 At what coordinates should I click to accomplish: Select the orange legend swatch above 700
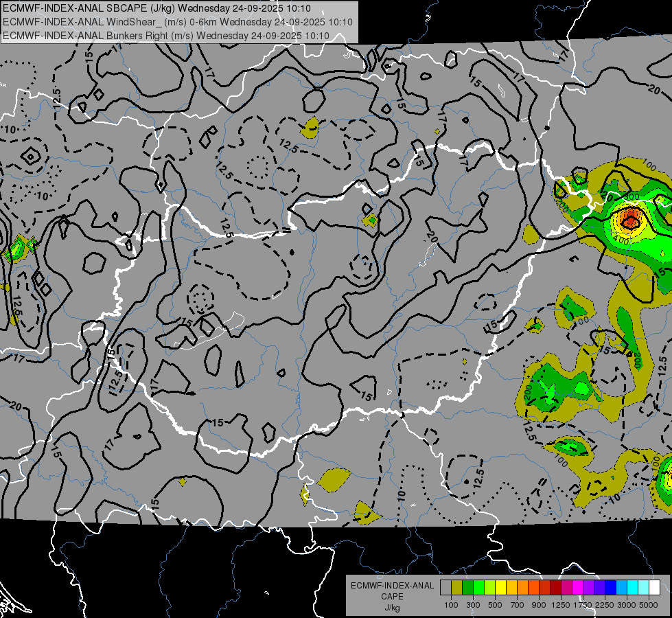(x=523, y=588)
